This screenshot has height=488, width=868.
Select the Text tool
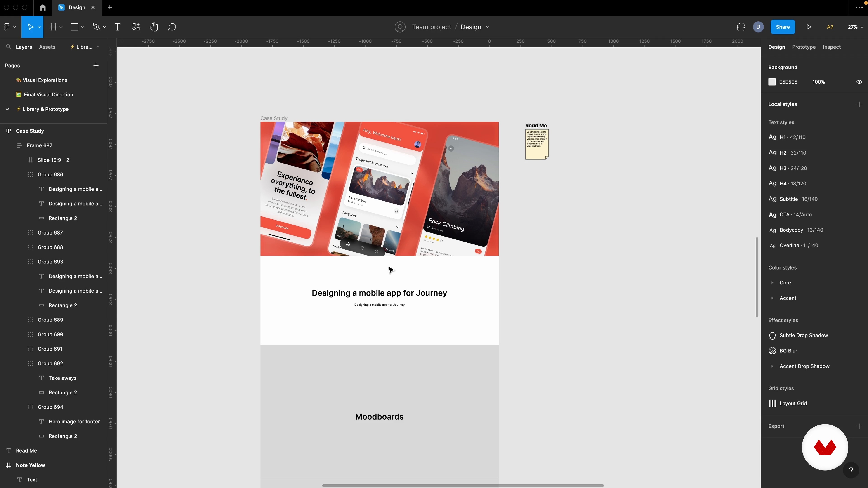click(x=118, y=27)
